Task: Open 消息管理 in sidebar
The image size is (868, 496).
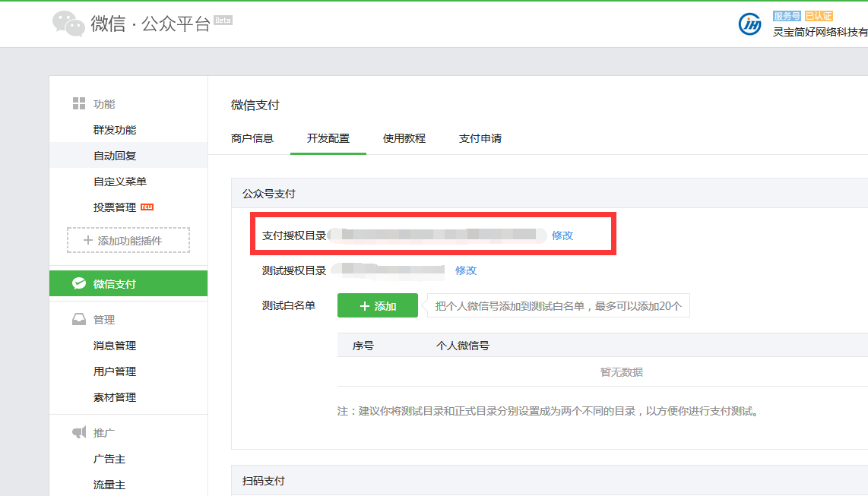Action: (115, 346)
